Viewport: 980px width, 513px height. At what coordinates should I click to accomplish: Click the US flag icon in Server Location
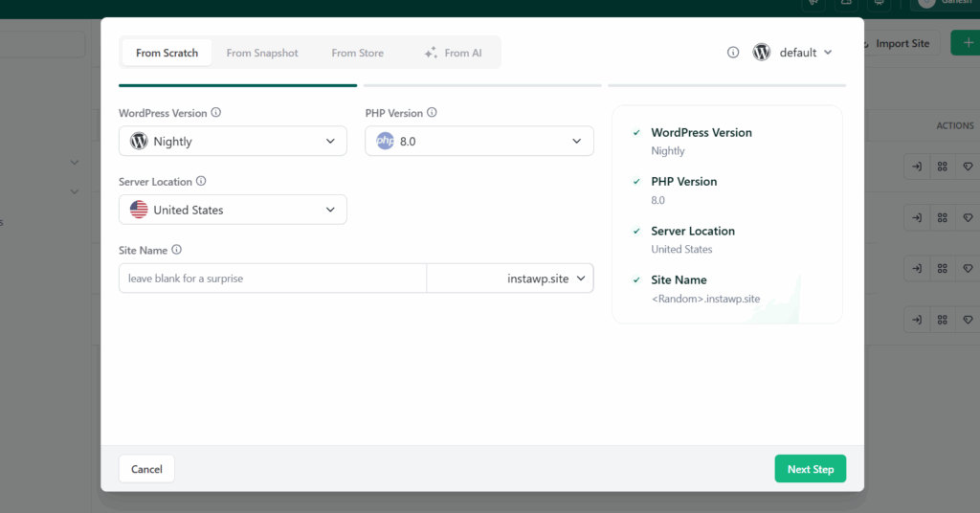(139, 210)
